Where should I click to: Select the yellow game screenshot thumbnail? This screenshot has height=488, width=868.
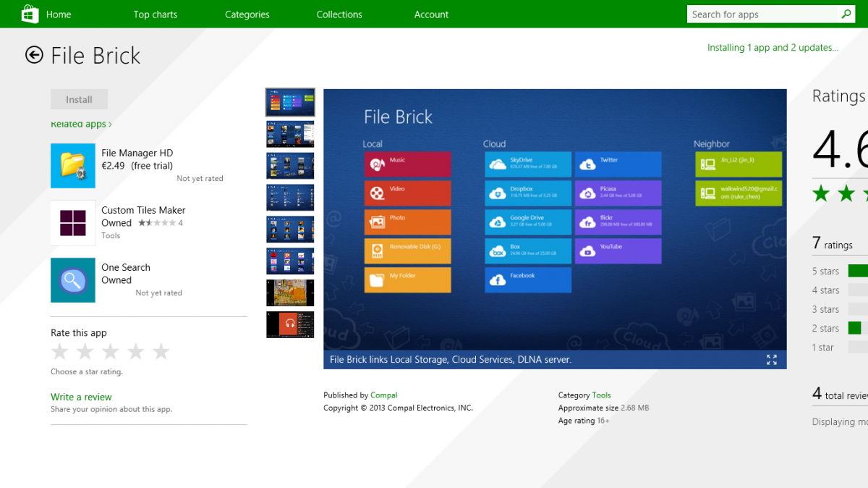pyautogui.click(x=290, y=293)
